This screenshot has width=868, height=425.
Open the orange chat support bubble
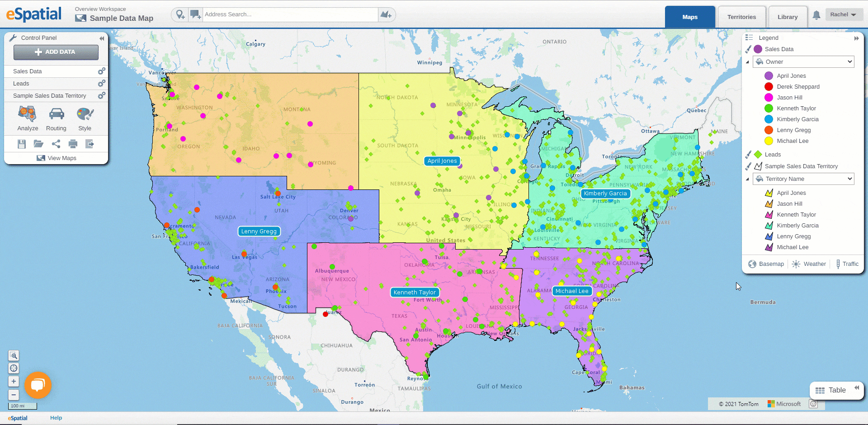[x=38, y=385]
